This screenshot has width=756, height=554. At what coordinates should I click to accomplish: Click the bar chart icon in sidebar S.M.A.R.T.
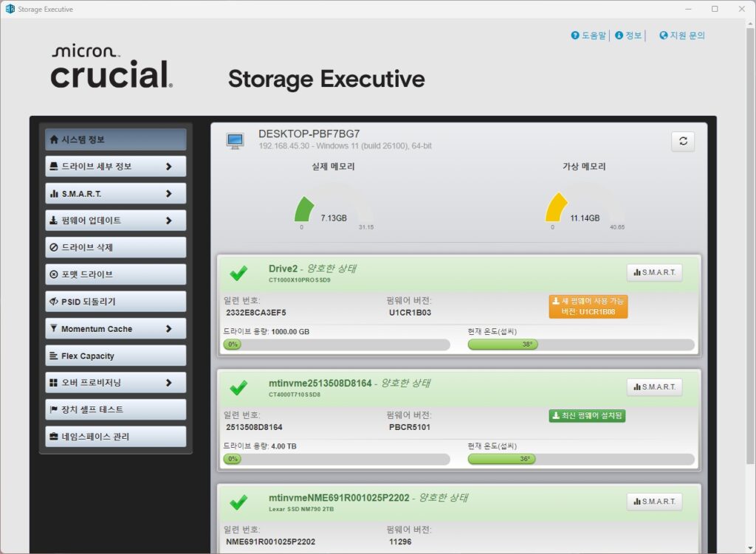tap(54, 194)
